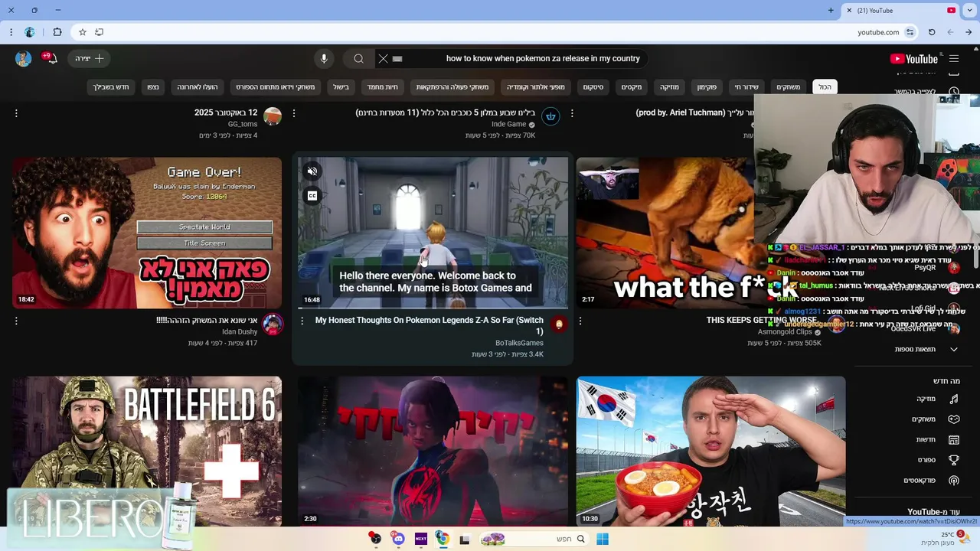
Task: Open the 'מוזיקה' music sidebar entry
Action: (938, 399)
